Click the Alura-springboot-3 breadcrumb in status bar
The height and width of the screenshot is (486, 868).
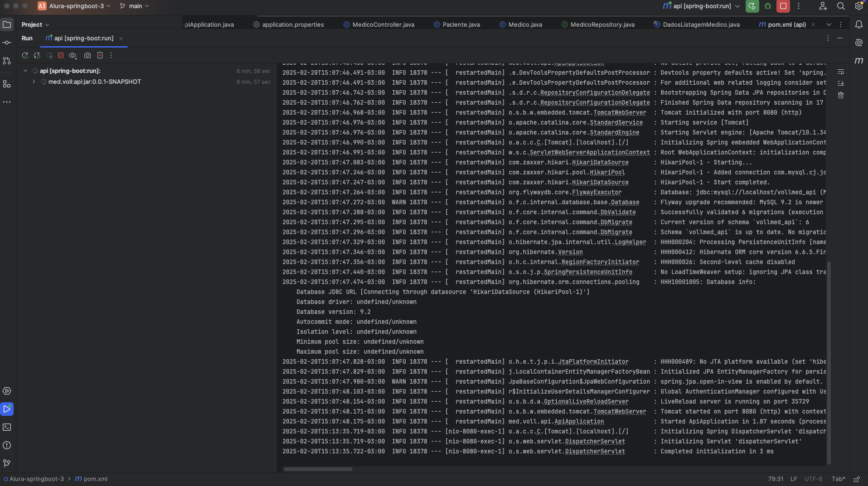click(x=34, y=479)
